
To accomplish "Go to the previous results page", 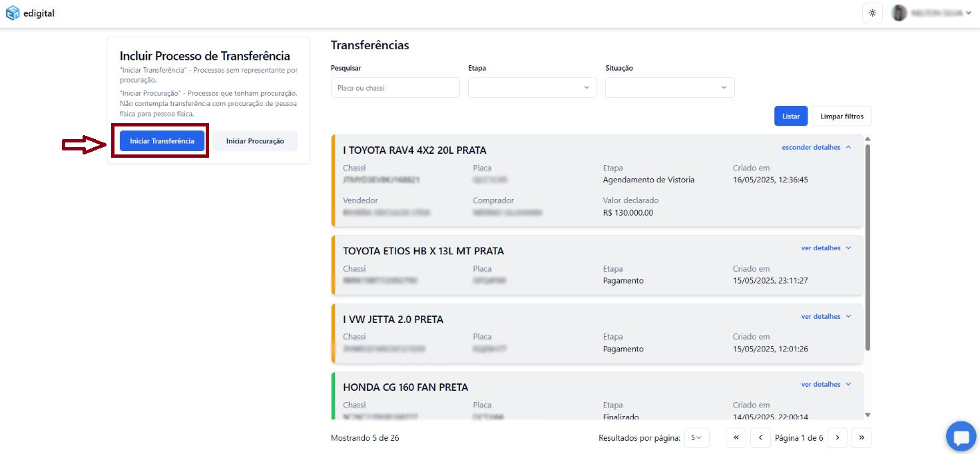I will click(x=760, y=438).
